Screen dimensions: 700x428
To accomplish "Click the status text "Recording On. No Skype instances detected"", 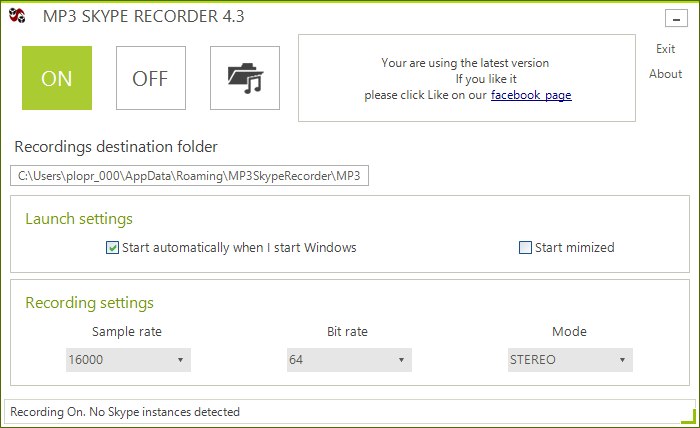I will (x=125, y=411).
